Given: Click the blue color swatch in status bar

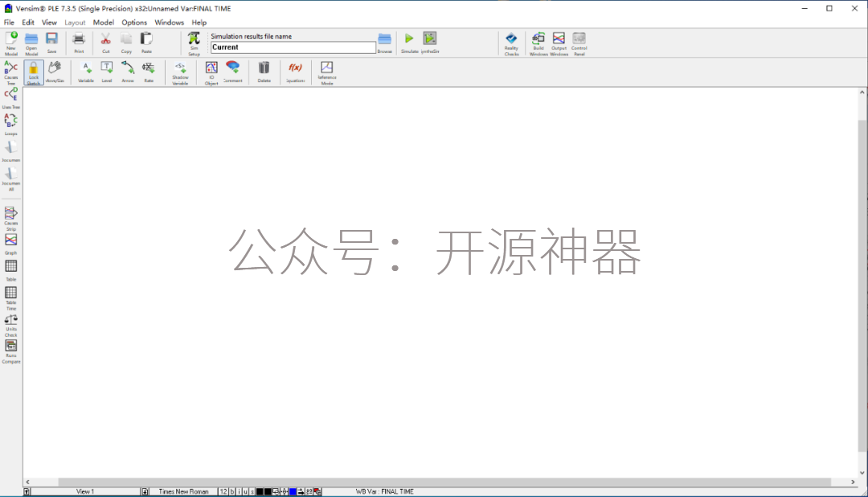Looking at the screenshot, I should (293, 491).
